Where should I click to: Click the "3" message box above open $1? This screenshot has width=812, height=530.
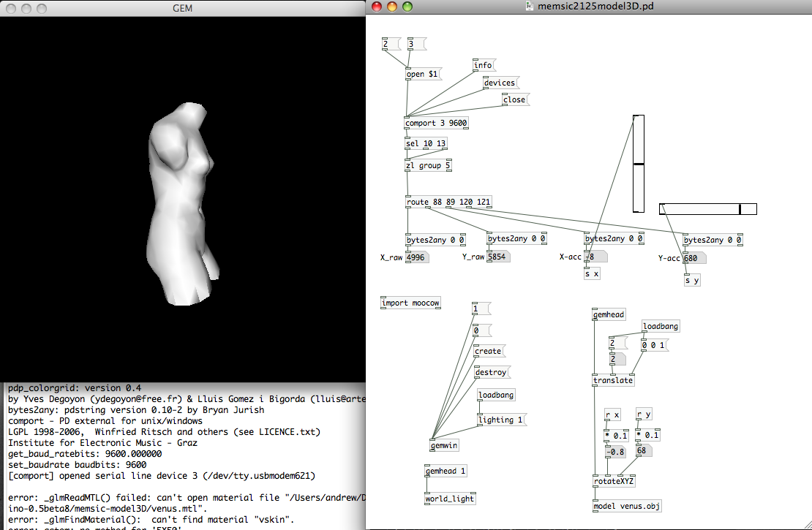[416, 44]
